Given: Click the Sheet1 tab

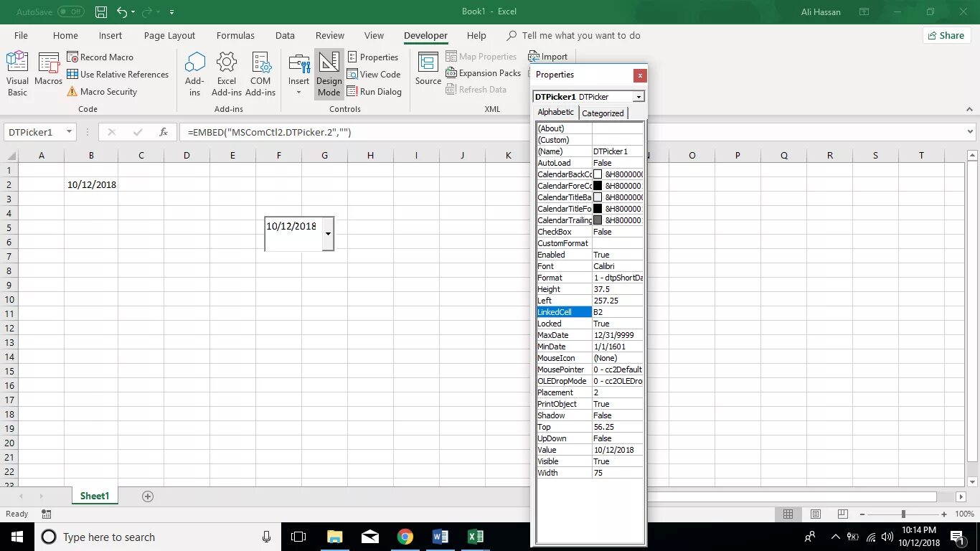Looking at the screenshot, I should (95, 496).
